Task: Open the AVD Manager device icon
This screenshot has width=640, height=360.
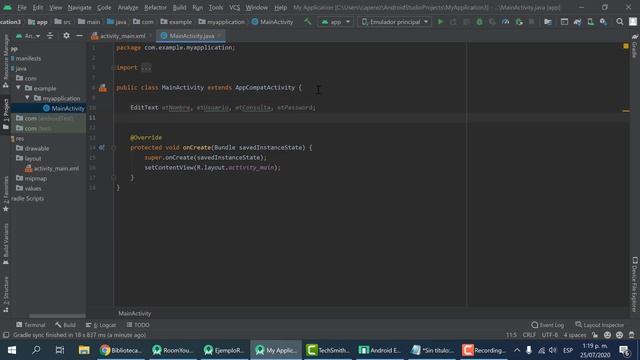Action: pyautogui.click(x=591, y=22)
